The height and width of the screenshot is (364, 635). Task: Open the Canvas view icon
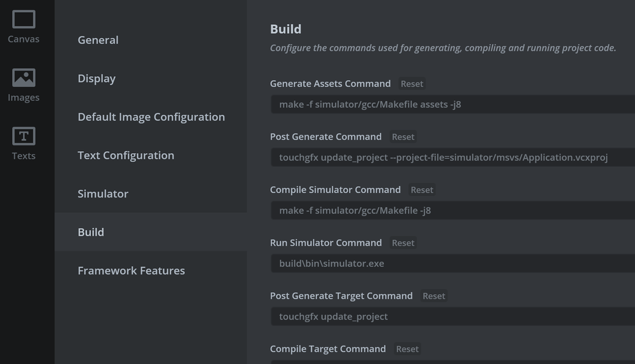(x=24, y=20)
